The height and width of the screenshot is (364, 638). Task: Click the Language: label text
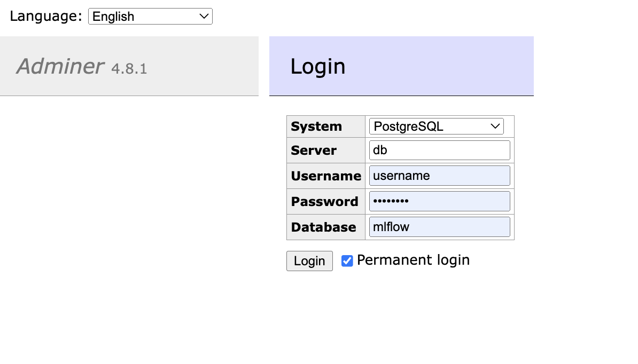[46, 16]
